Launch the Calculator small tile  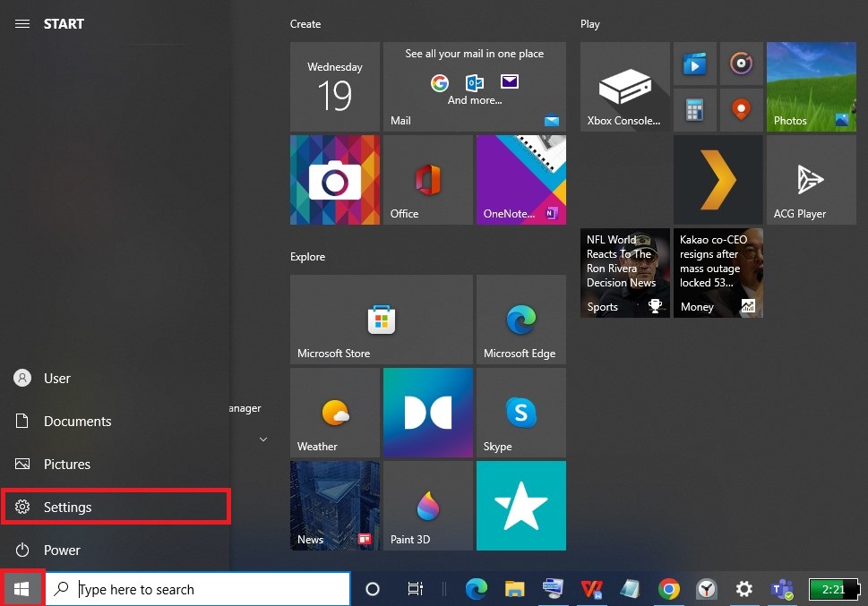695,110
